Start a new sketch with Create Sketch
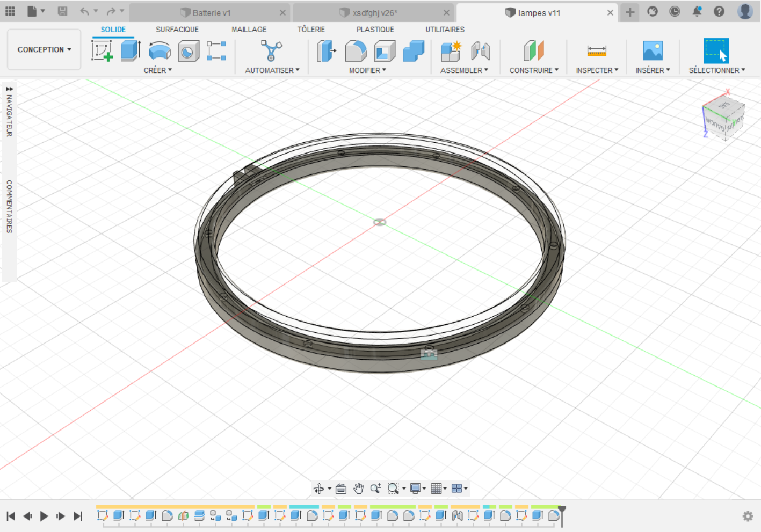 [102, 51]
